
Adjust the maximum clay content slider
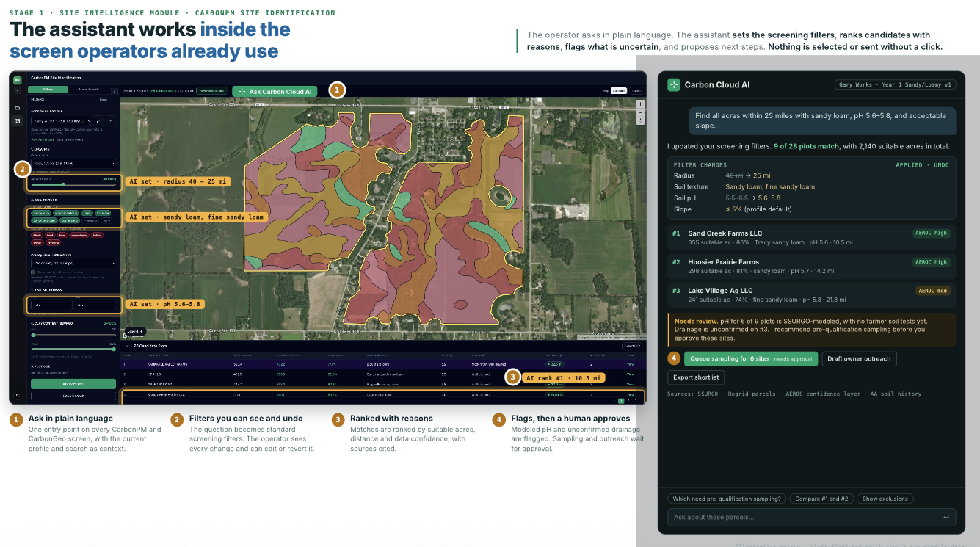point(73,349)
